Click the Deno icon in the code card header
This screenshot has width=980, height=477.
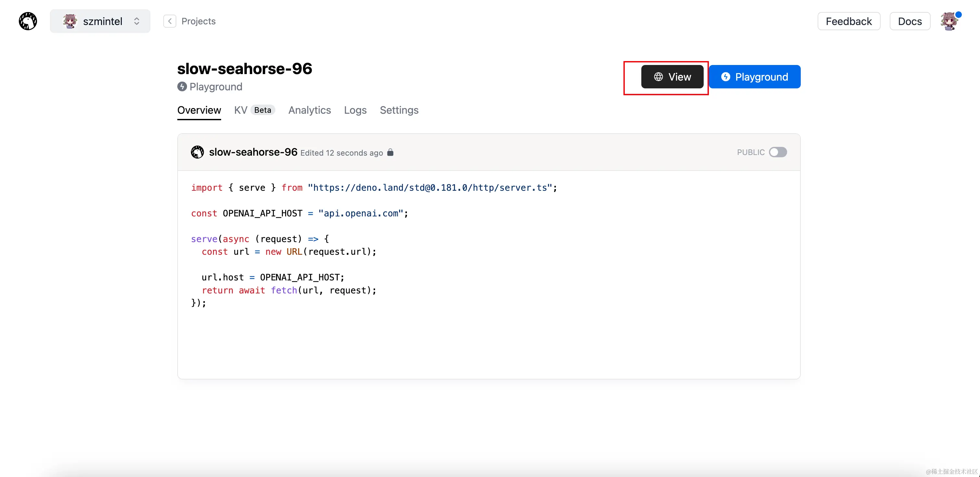click(197, 152)
